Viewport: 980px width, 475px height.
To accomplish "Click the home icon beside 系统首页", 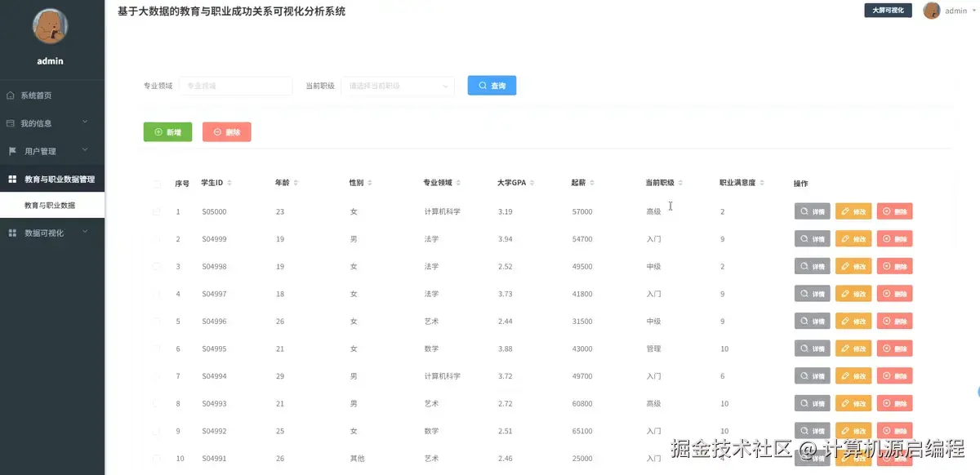I will [11, 95].
